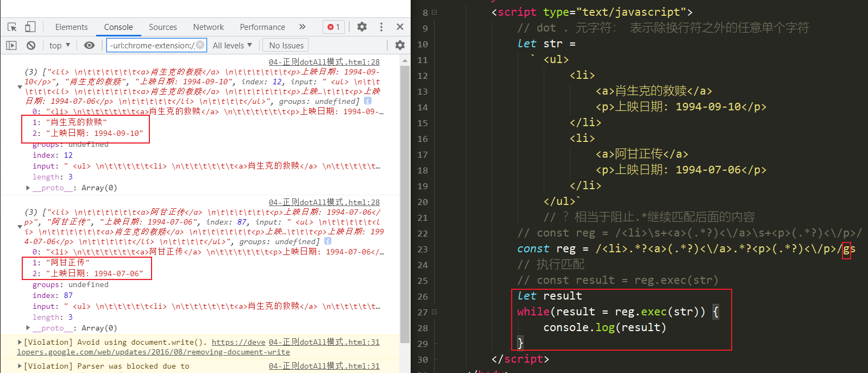Select the "阿甘正传" value at index 1
868x373 pixels.
(68, 263)
